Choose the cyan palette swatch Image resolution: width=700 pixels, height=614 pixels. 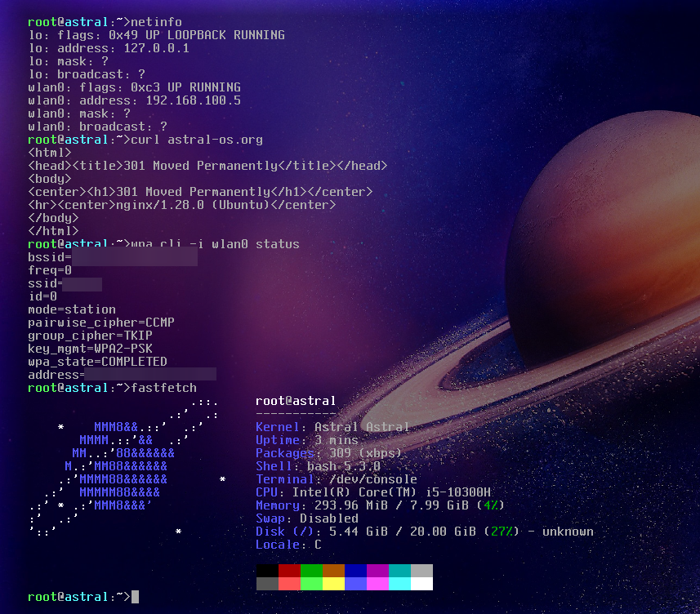point(400,584)
